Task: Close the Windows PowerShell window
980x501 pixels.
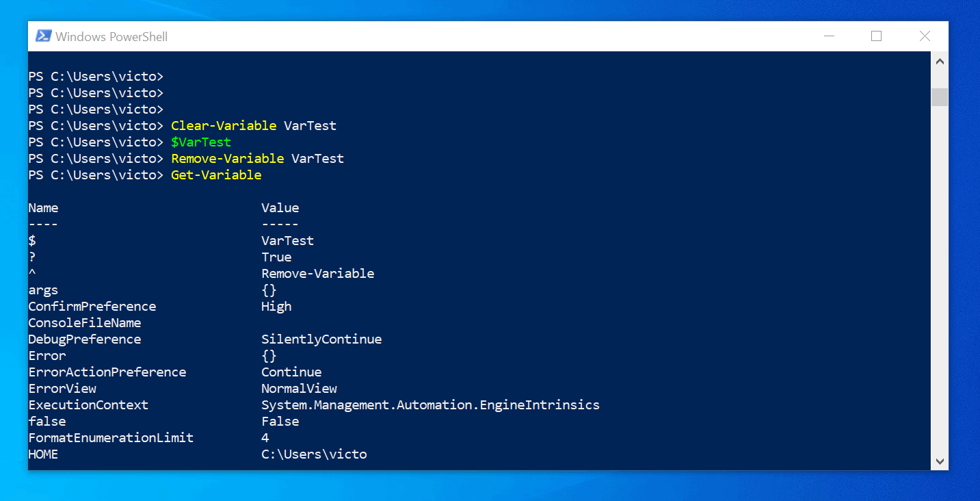Action: (x=925, y=36)
